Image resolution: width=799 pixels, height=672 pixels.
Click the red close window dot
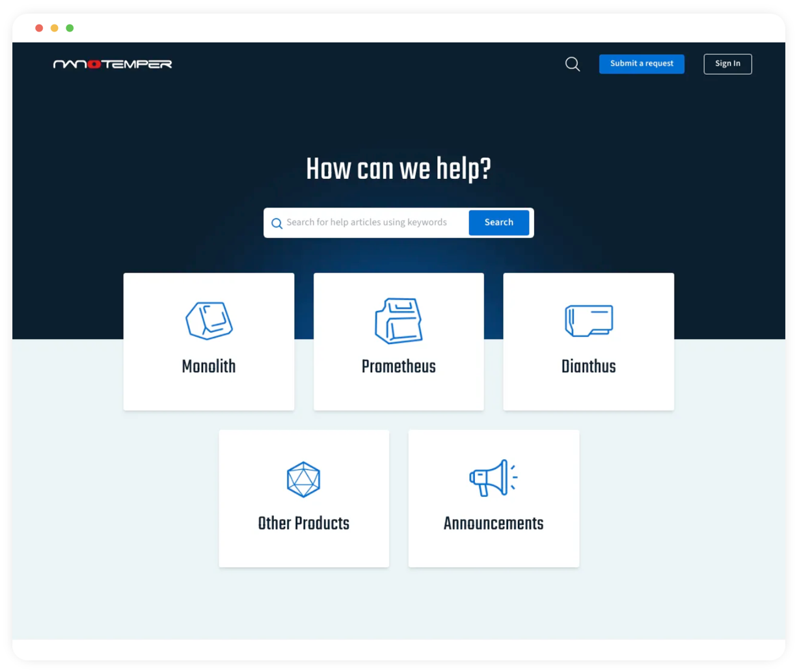tap(39, 28)
